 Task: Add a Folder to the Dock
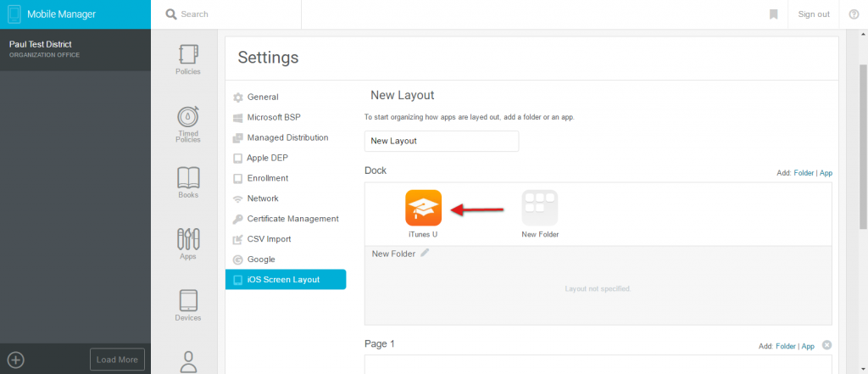804,173
